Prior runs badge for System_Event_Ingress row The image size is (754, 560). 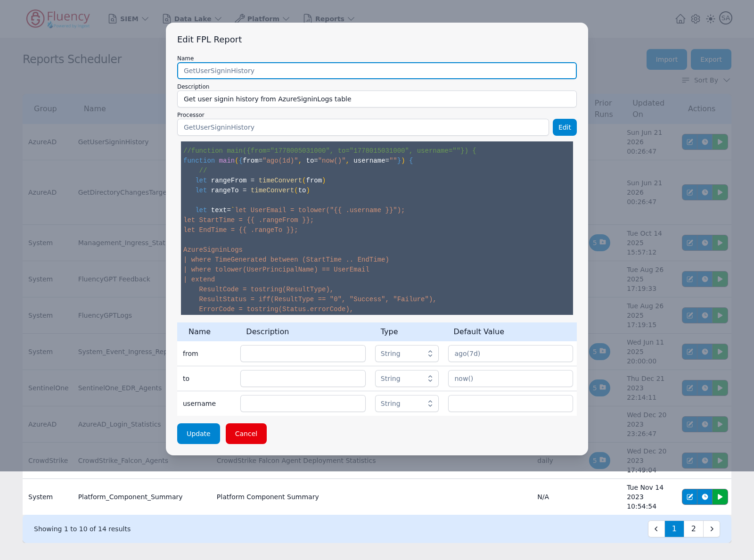coord(599,352)
